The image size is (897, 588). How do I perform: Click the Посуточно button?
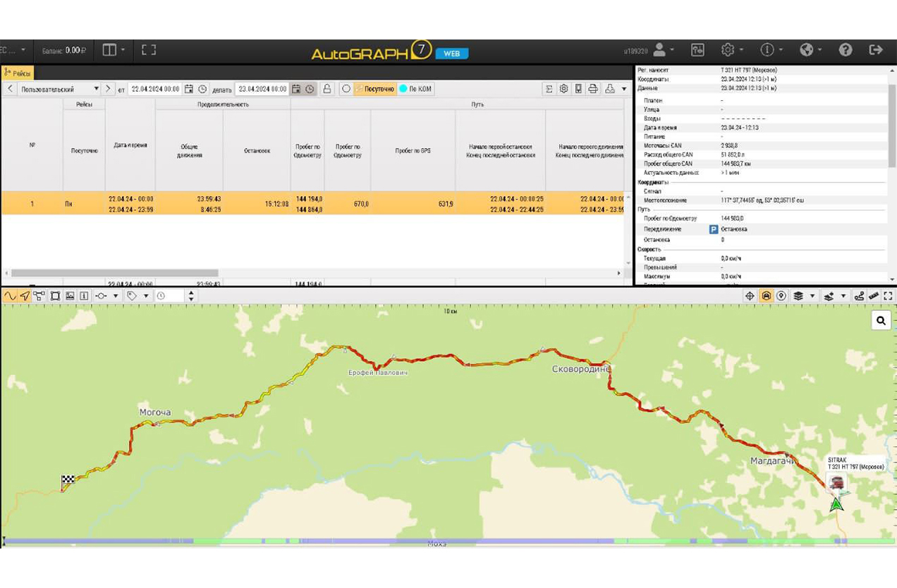(x=374, y=89)
